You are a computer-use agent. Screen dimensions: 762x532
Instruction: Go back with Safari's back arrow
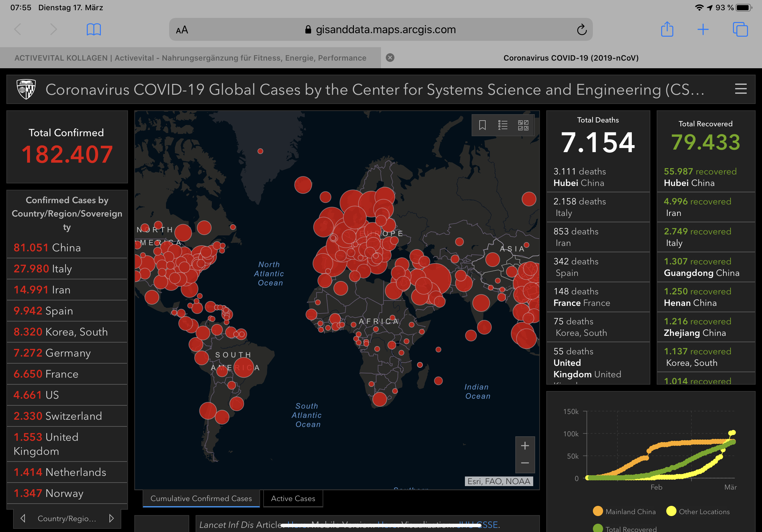18,29
